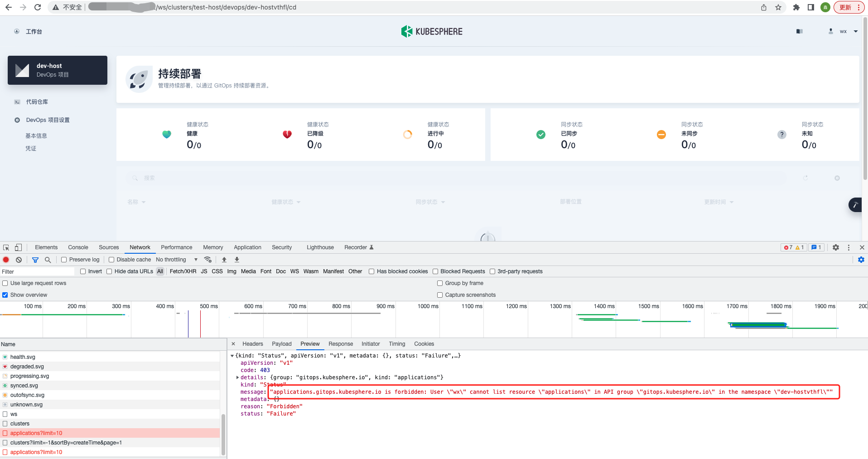868x459 pixels.
Task: Switch to the Console tab
Action: tap(78, 247)
